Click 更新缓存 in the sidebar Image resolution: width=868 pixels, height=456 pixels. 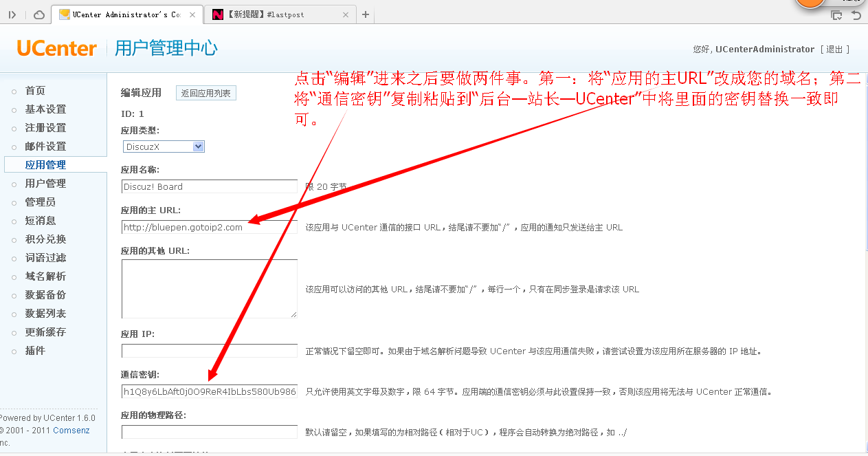(x=45, y=332)
